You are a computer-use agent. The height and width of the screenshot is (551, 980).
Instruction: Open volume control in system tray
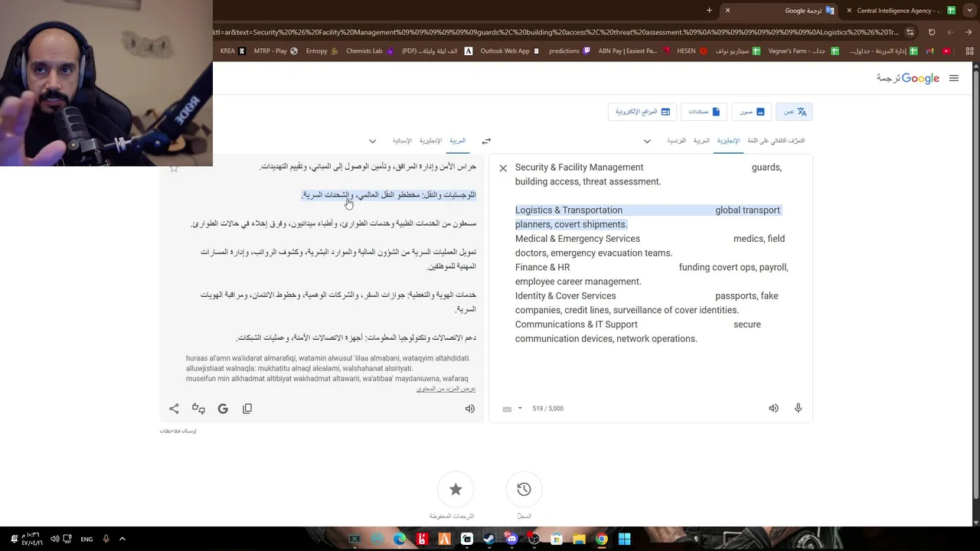point(54,539)
